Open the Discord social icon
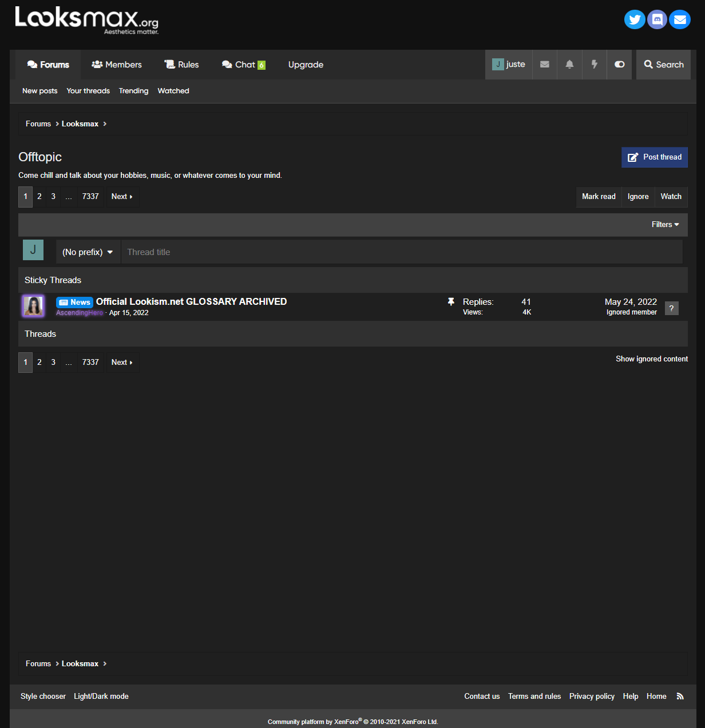 click(658, 19)
